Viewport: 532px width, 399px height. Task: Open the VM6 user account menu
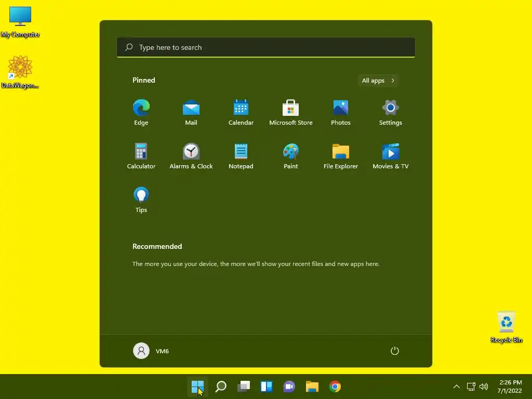151,351
